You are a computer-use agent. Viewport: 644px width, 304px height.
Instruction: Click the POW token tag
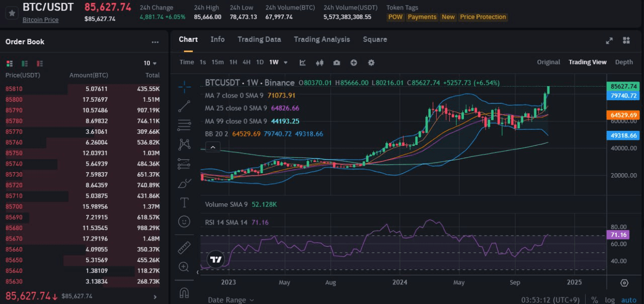coord(395,17)
